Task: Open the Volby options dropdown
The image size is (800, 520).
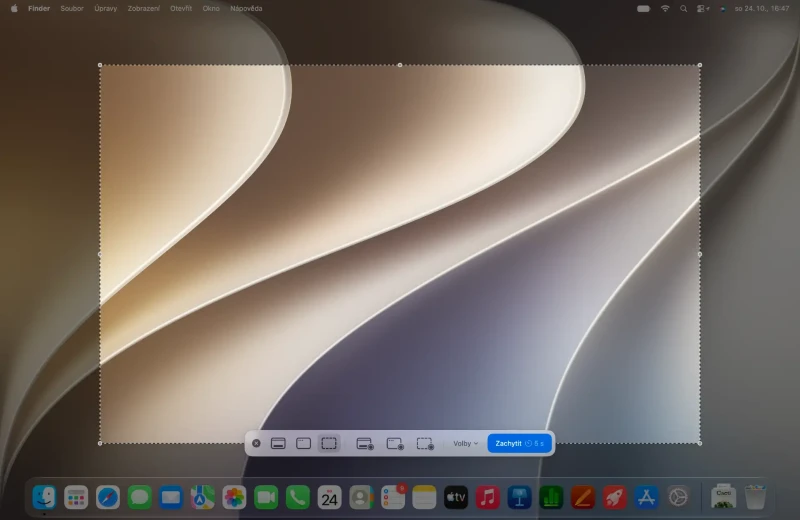Action: click(465, 443)
